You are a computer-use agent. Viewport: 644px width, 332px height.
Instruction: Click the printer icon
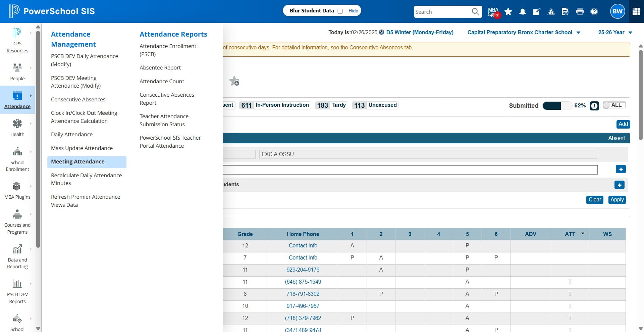(580, 12)
